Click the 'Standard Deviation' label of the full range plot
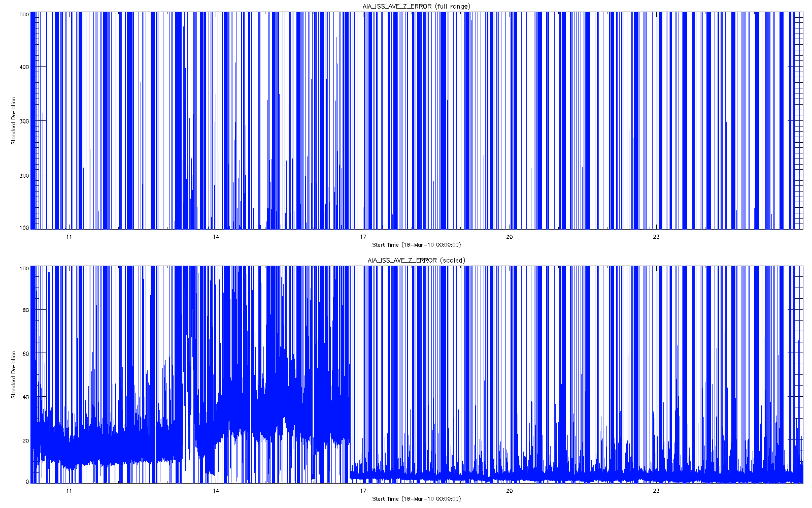Viewport: 812px width, 508px height. [x=14, y=121]
